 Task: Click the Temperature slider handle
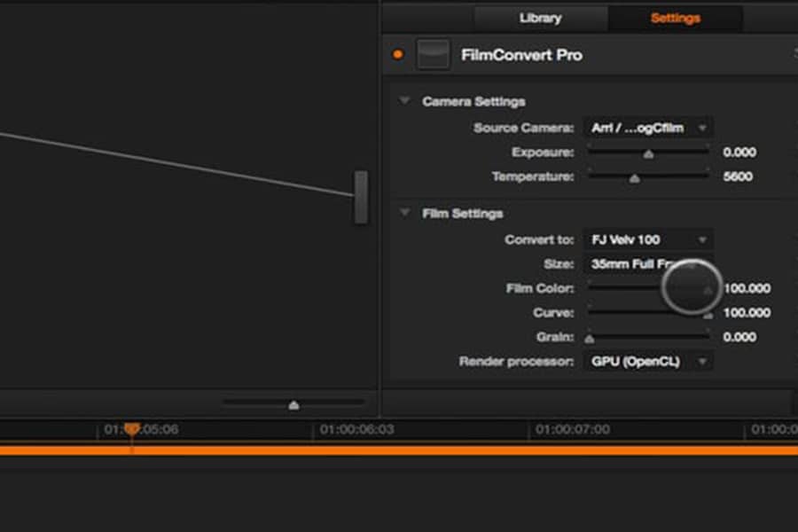point(635,178)
